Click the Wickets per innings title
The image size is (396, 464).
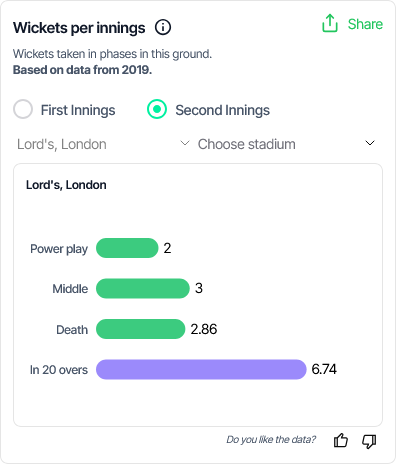tap(79, 28)
